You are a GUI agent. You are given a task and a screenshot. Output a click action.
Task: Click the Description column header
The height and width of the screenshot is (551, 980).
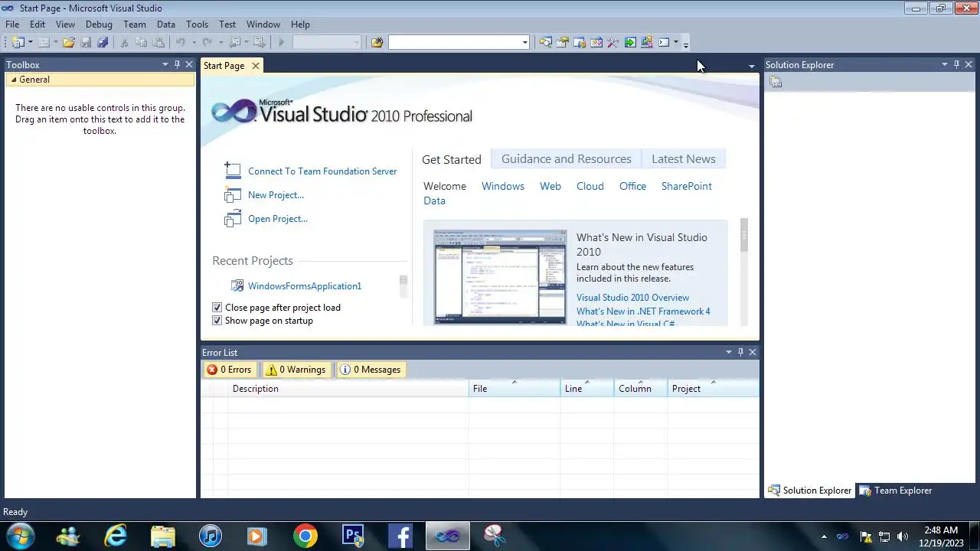pos(348,389)
